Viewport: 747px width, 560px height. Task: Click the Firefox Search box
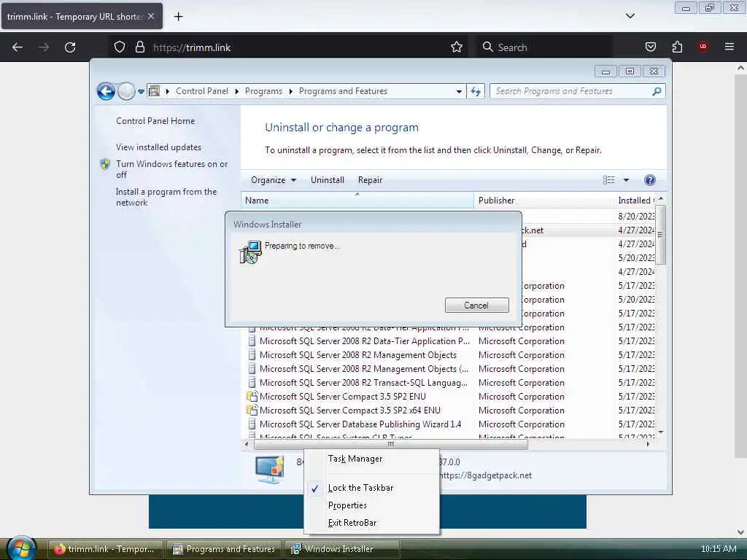[545, 47]
